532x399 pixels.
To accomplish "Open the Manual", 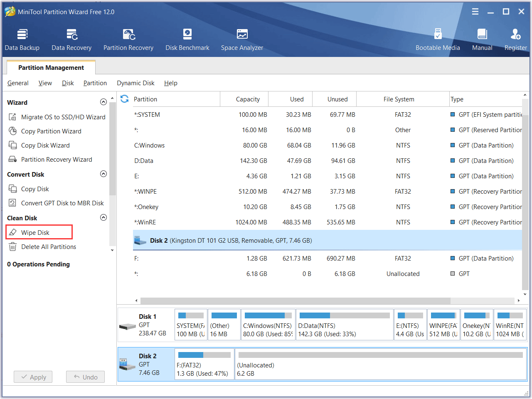I will [x=482, y=39].
